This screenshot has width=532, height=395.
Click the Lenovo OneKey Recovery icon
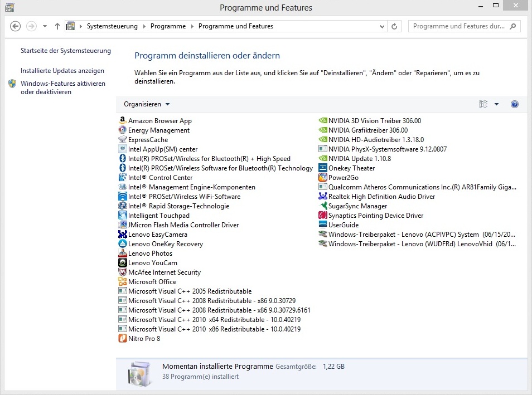[x=123, y=244]
